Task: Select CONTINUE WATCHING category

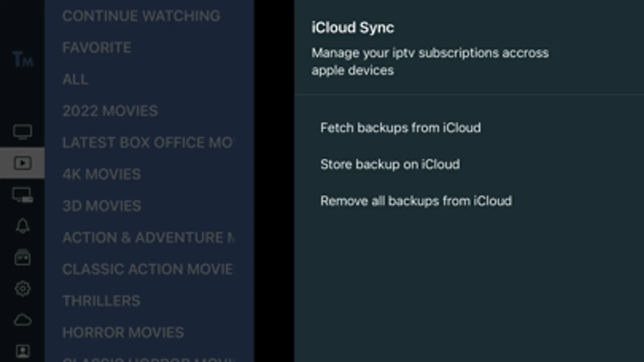Action: [141, 16]
